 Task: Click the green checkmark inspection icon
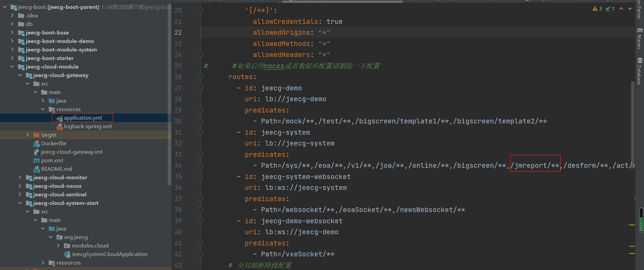pyautogui.click(x=608, y=9)
